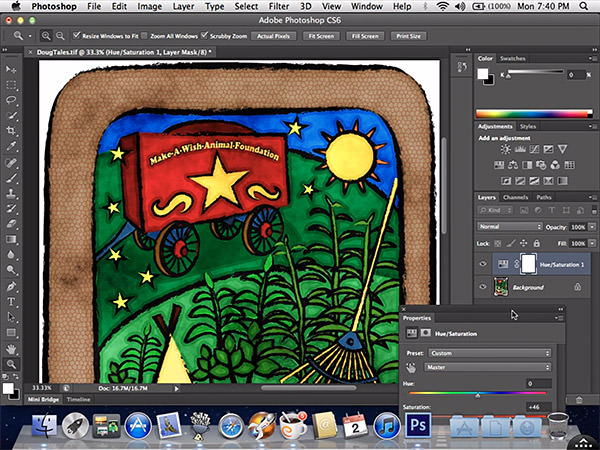600x450 pixels.
Task: Open the layer filter Kind dropdown
Action: pyautogui.click(x=496, y=210)
